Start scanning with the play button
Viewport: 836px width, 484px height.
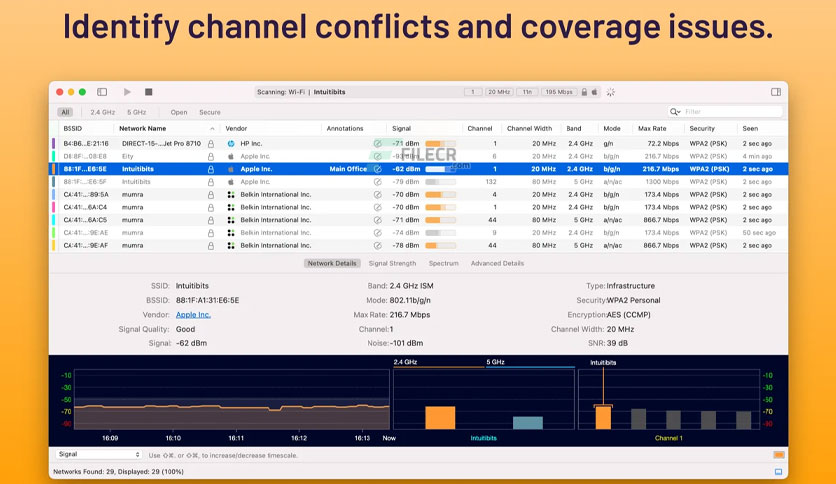pos(127,92)
